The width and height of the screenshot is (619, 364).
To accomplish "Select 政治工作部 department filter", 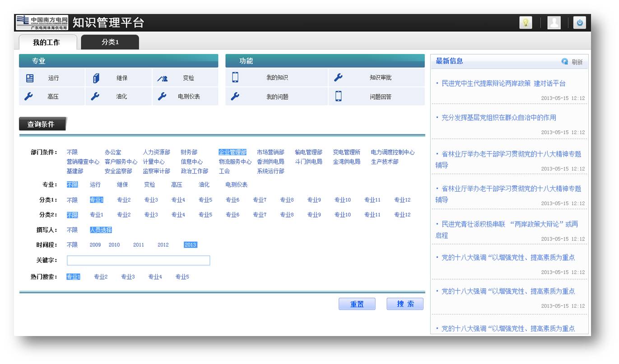I will pyautogui.click(x=195, y=171).
